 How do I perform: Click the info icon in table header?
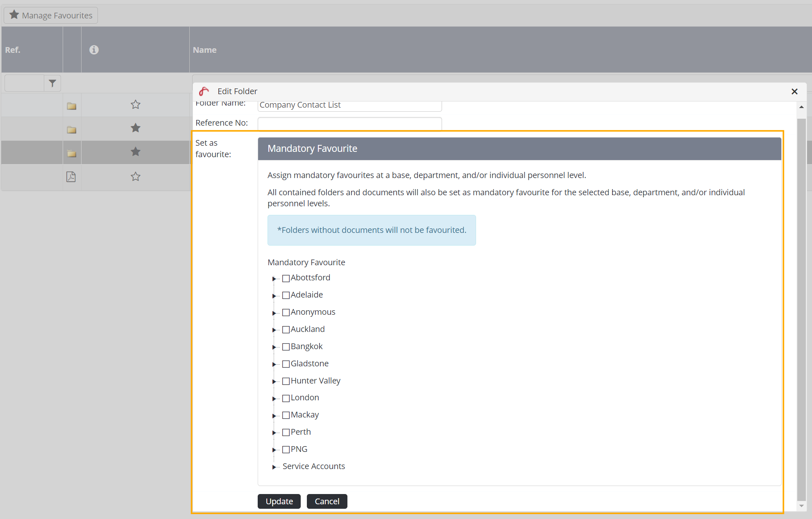click(94, 50)
